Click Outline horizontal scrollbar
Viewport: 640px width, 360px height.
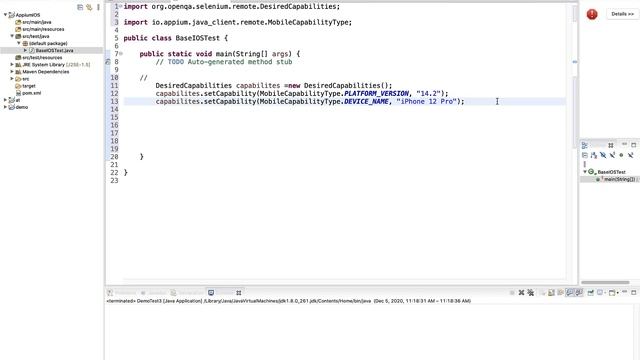[605, 282]
